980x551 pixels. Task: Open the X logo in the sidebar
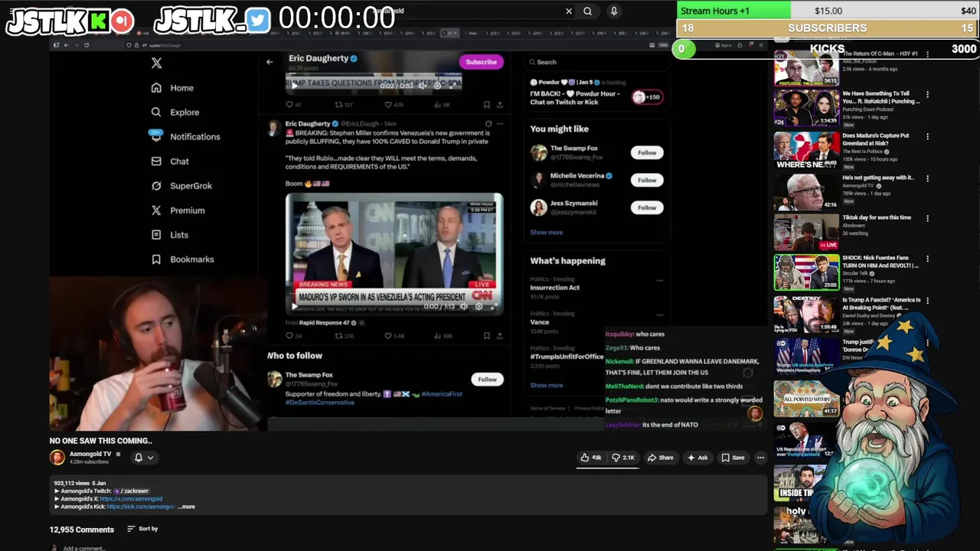pos(156,64)
